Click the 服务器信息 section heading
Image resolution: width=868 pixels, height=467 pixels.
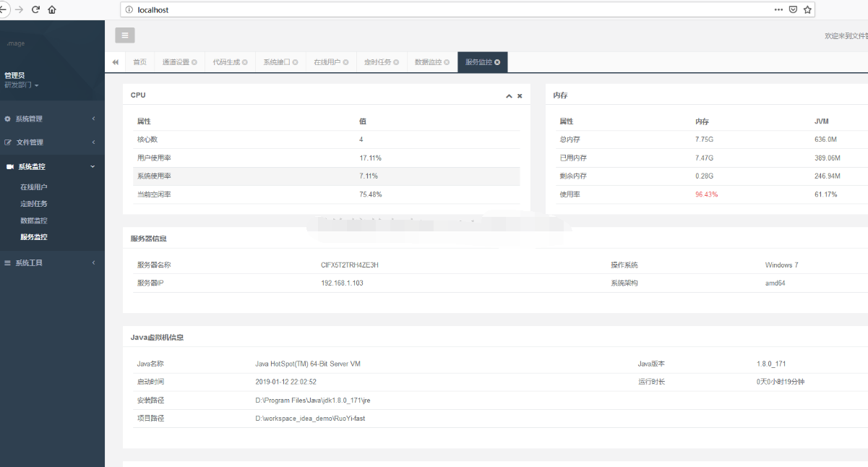(149, 239)
